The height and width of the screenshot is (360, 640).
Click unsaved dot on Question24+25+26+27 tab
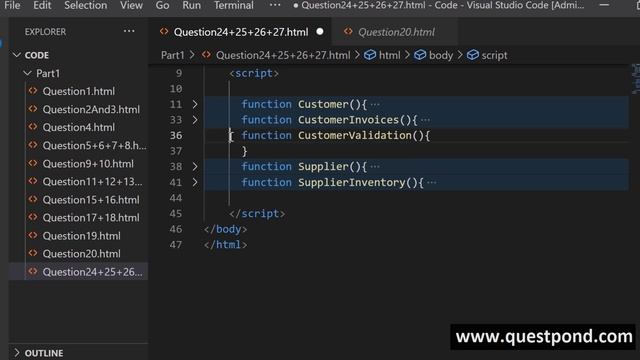coord(320,31)
